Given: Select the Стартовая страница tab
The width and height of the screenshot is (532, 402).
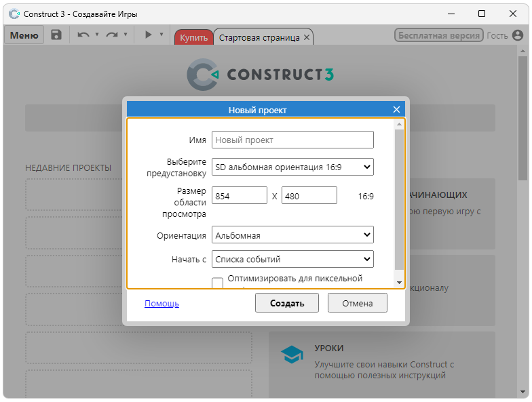Looking at the screenshot, I should (259, 37).
